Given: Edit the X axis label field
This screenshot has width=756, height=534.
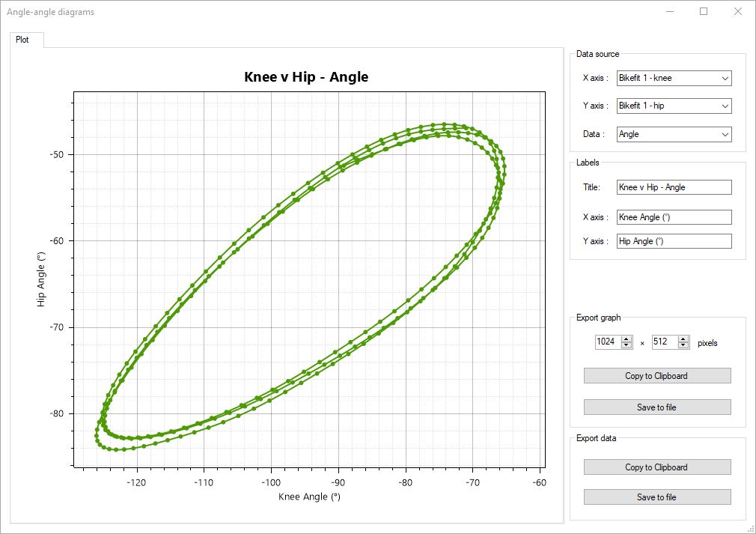Looking at the screenshot, I should [674, 217].
